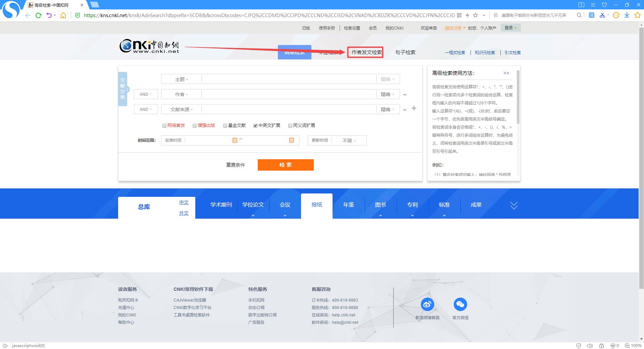The width and height of the screenshot is (644, 349).
Task: Open the 文献来源 field type dropdown
Action: (181, 110)
